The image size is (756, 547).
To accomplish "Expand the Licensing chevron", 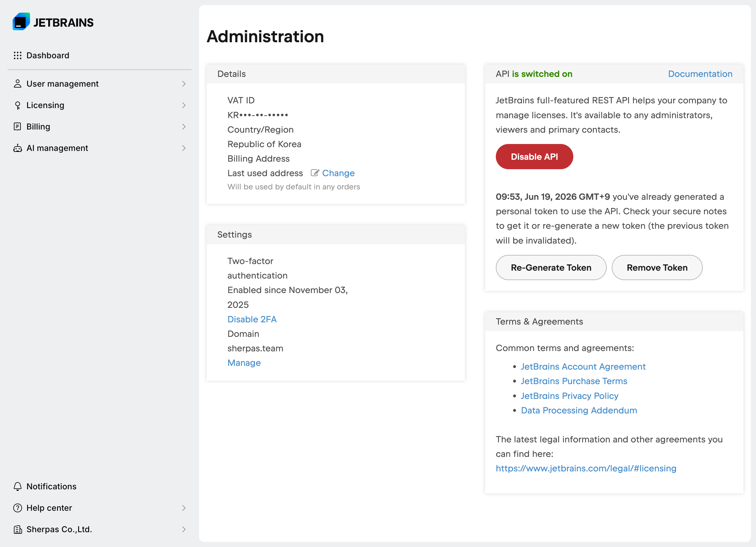I will pyautogui.click(x=184, y=105).
